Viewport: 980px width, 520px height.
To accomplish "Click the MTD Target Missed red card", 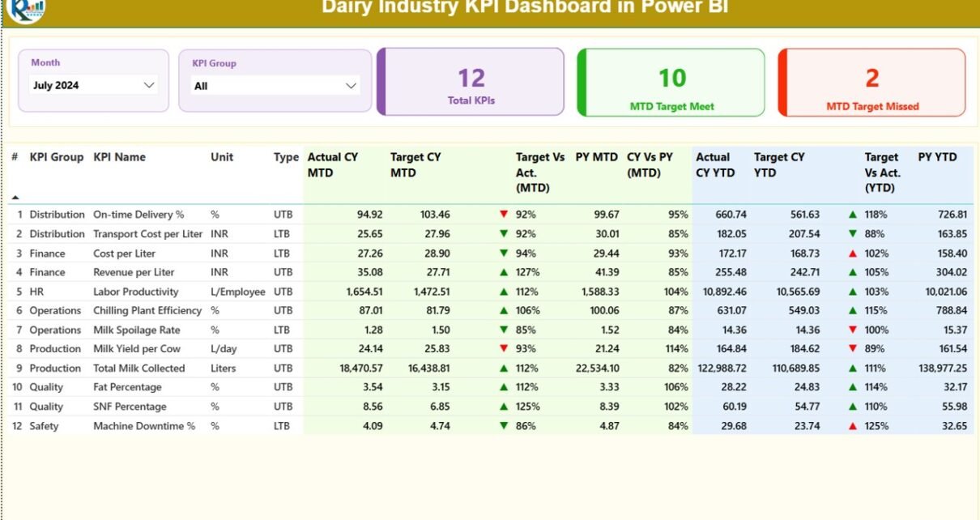I will [x=871, y=82].
